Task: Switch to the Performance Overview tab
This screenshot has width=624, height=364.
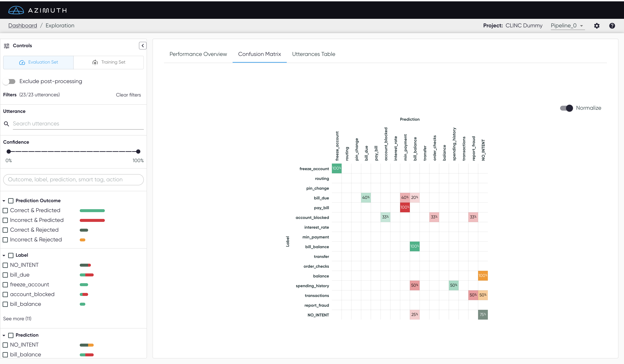Action: coord(198,54)
